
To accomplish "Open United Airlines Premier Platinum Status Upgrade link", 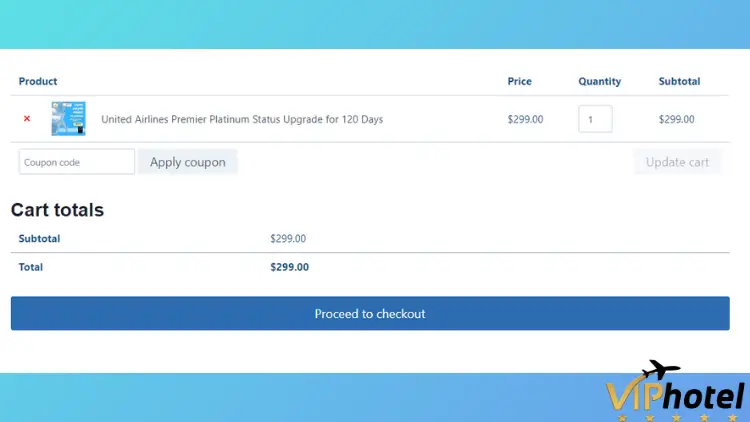I will [x=242, y=119].
